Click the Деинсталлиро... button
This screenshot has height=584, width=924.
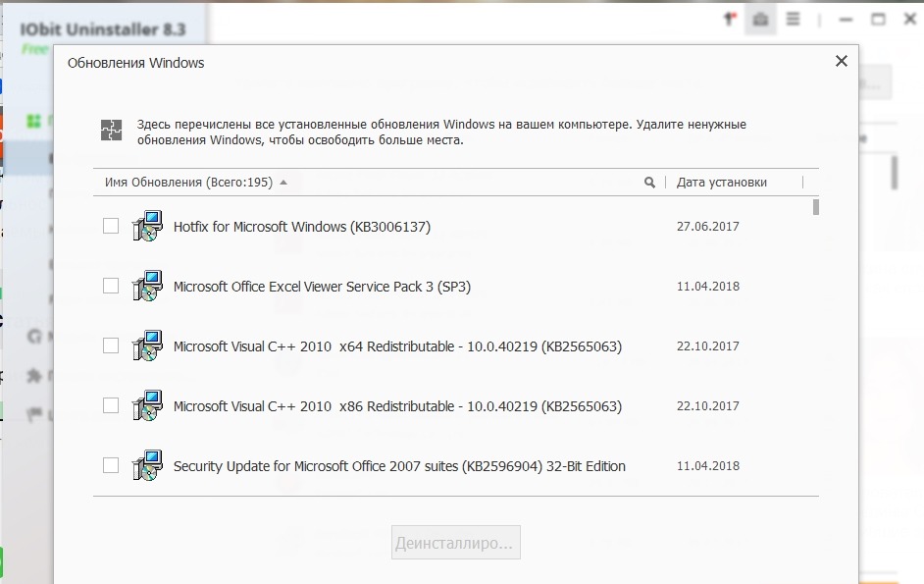pos(456,542)
